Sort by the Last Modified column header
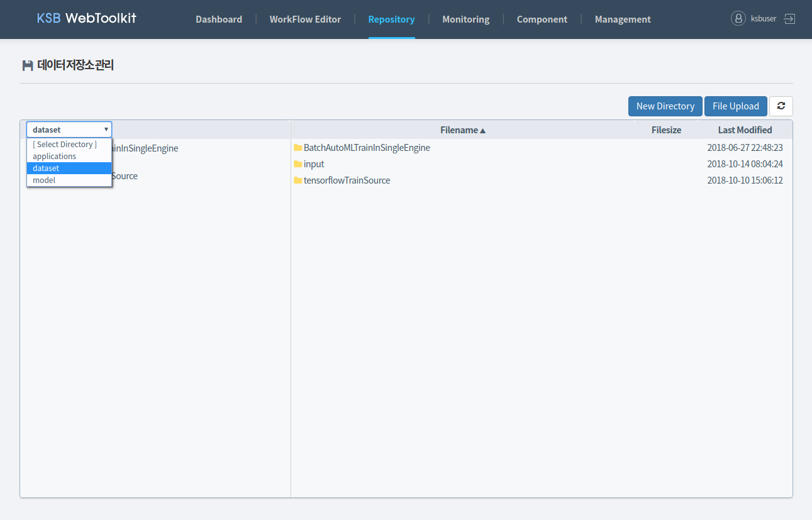 [x=745, y=130]
